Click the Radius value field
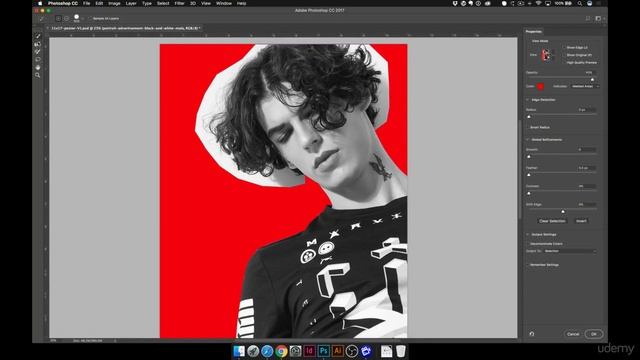The height and width of the screenshot is (360, 640). (587, 110)
